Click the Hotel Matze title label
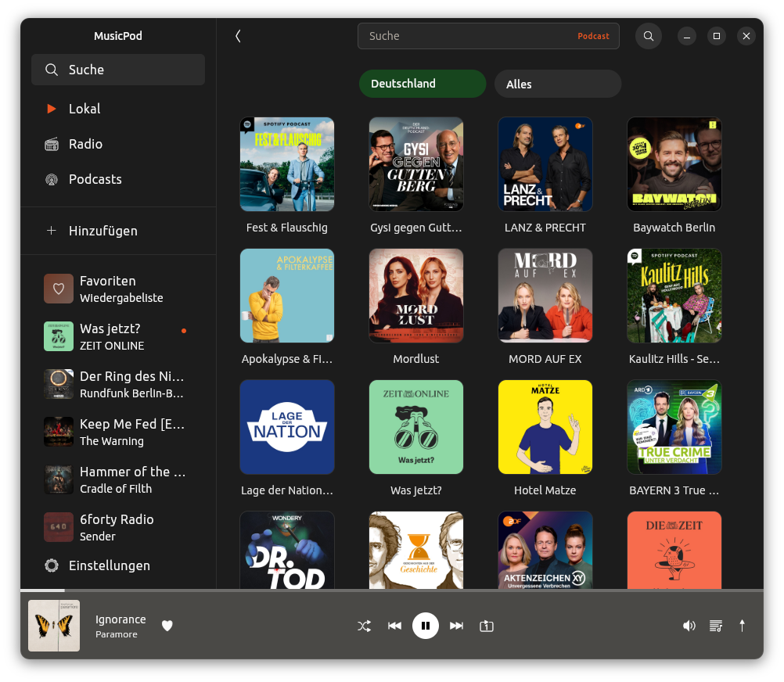784x682 pixels. pyautogui.click(x=545, y=490)
